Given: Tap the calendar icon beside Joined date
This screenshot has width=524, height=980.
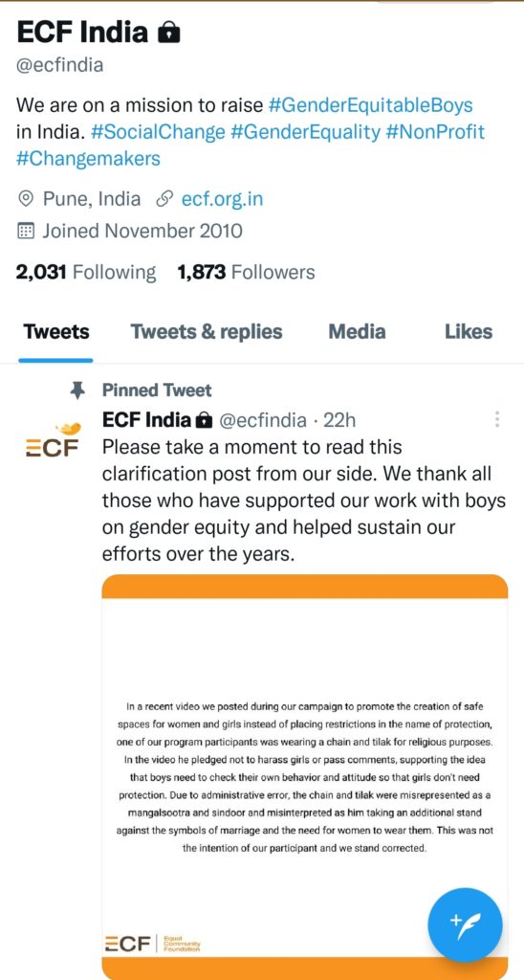Looking at the screenshot, I should tap(26, 232).
